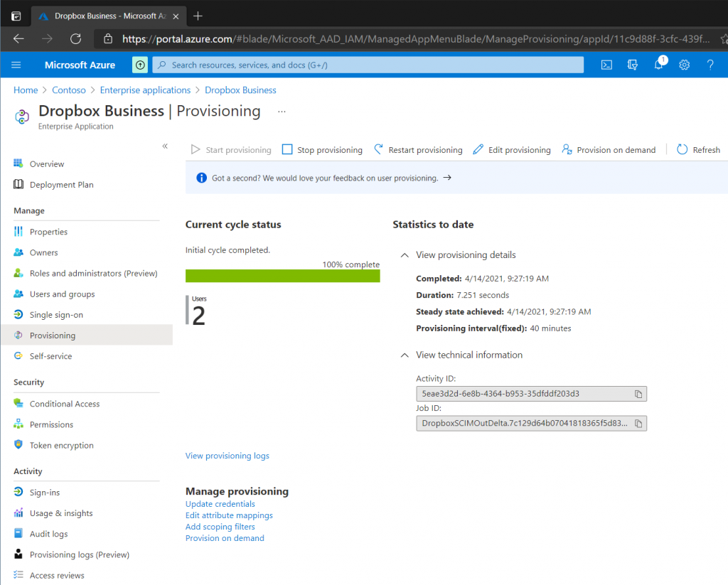Image resolution: width=728 pixels, height=585 pixels.
Task: Open the Azure portal hamburger menu
Action: (x=16, y=65)
